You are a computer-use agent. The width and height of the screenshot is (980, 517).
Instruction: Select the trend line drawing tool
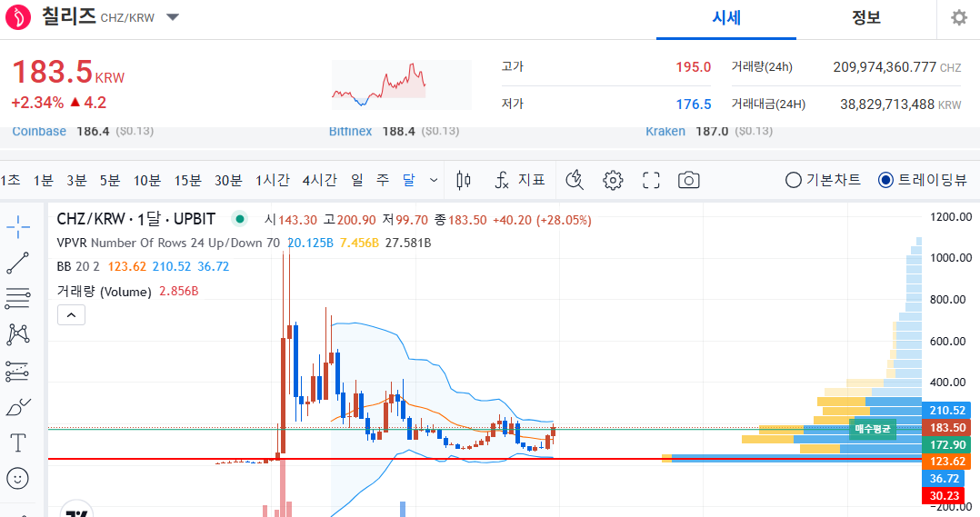18,263
